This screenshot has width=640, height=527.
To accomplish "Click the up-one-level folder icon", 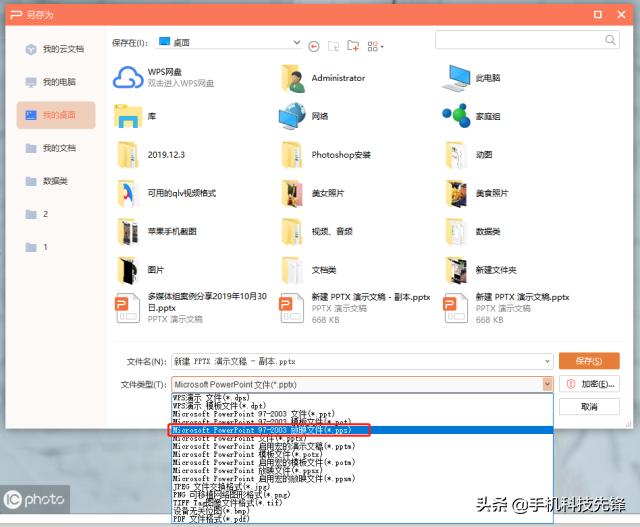I will point(333,47).
